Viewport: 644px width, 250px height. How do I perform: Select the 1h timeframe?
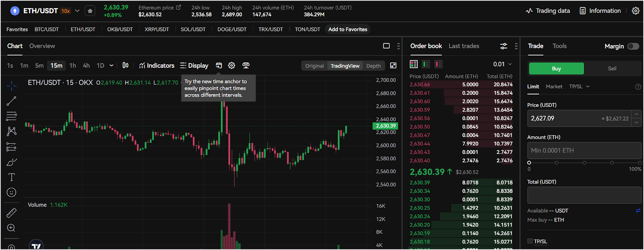pos(72,66)
